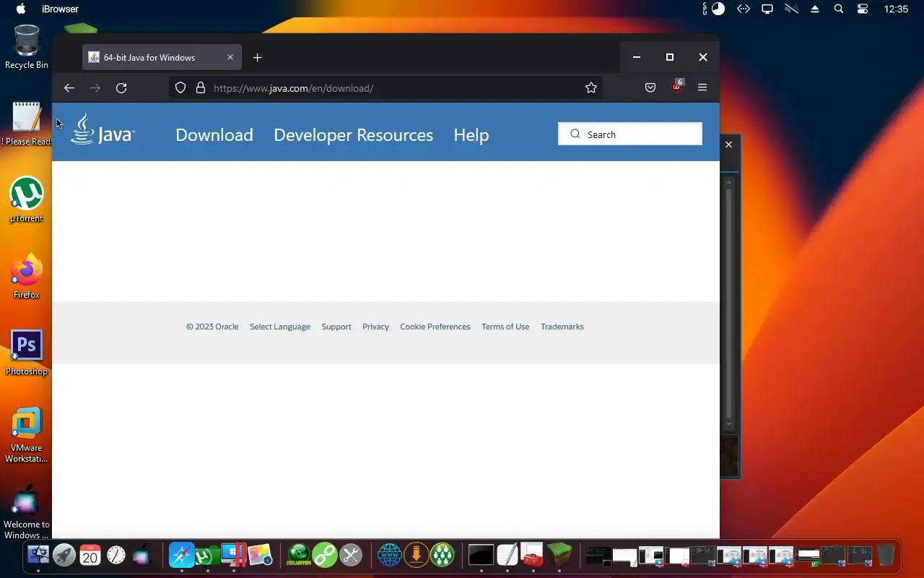Reload the java.com page
The image size is (924, 578).
pyautogui.click(x=121, y=88)
